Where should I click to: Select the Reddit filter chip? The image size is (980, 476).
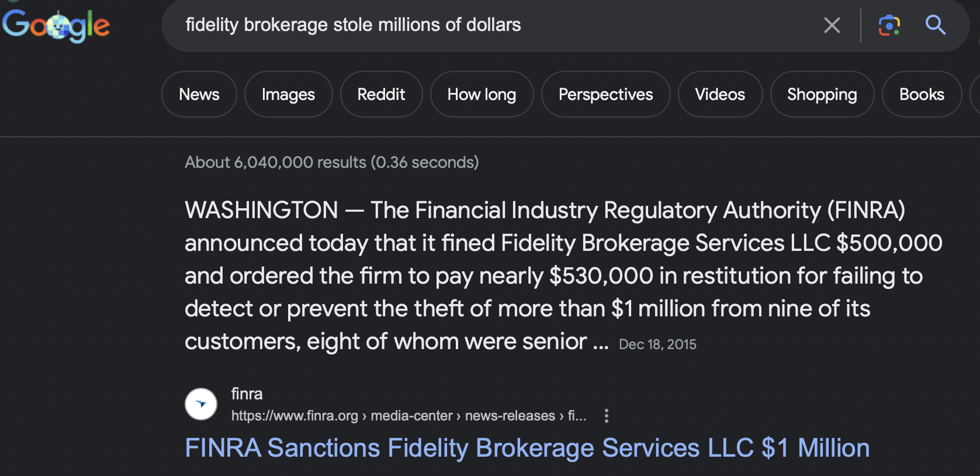pos(381,94)
